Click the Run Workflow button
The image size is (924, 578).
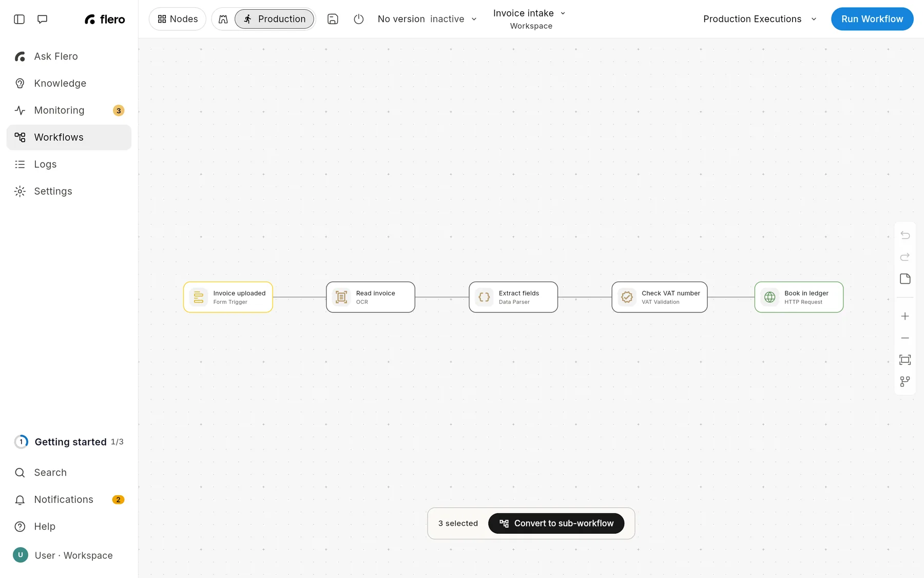pyautogui.click(x=872, y=19)
